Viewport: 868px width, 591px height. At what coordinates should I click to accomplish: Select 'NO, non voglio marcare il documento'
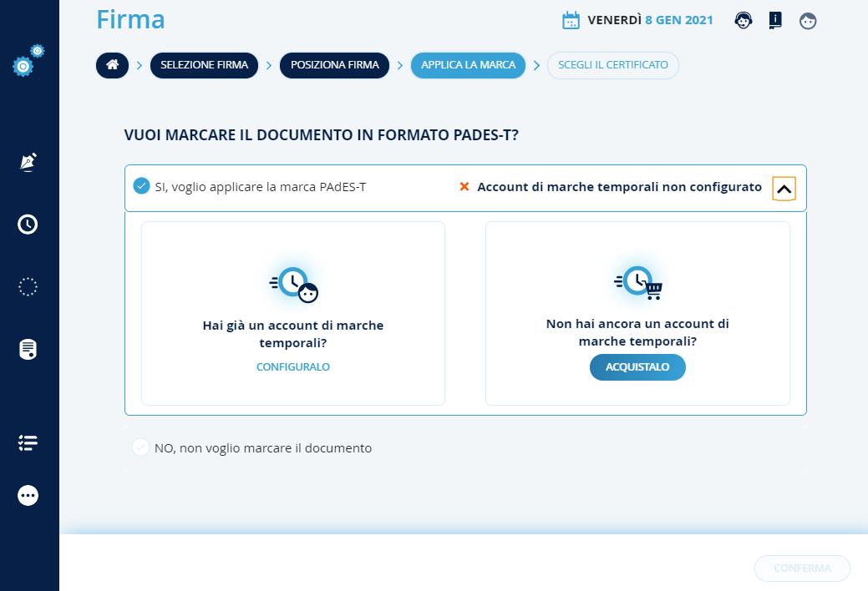[142, 448]
